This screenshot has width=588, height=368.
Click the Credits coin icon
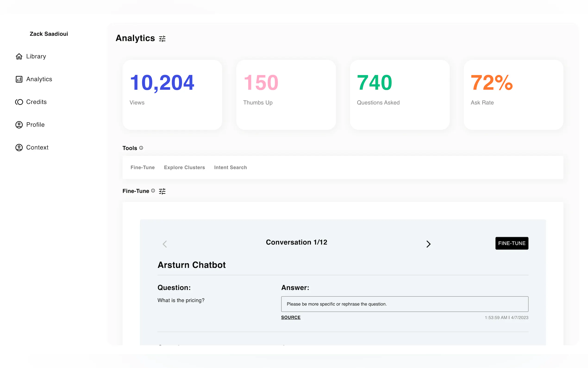point(19,102)
